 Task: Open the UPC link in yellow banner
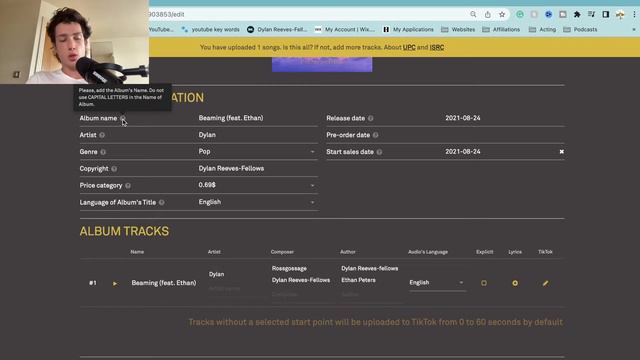(x=409, y=47)
